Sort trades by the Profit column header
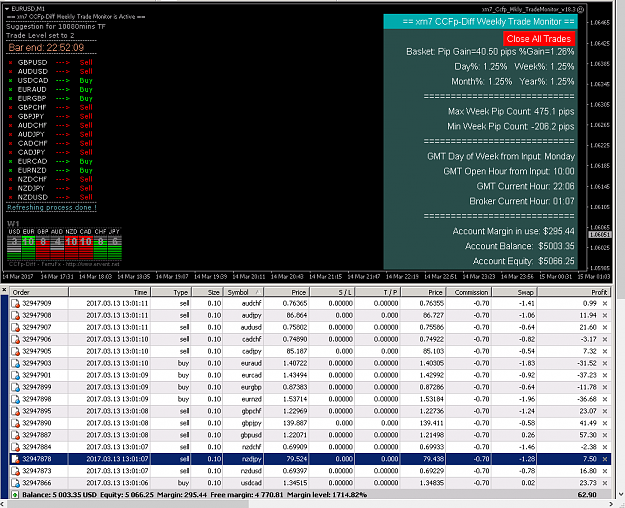Image resolution: width=625 pixels, height=508 pixels. coord(574,292)
